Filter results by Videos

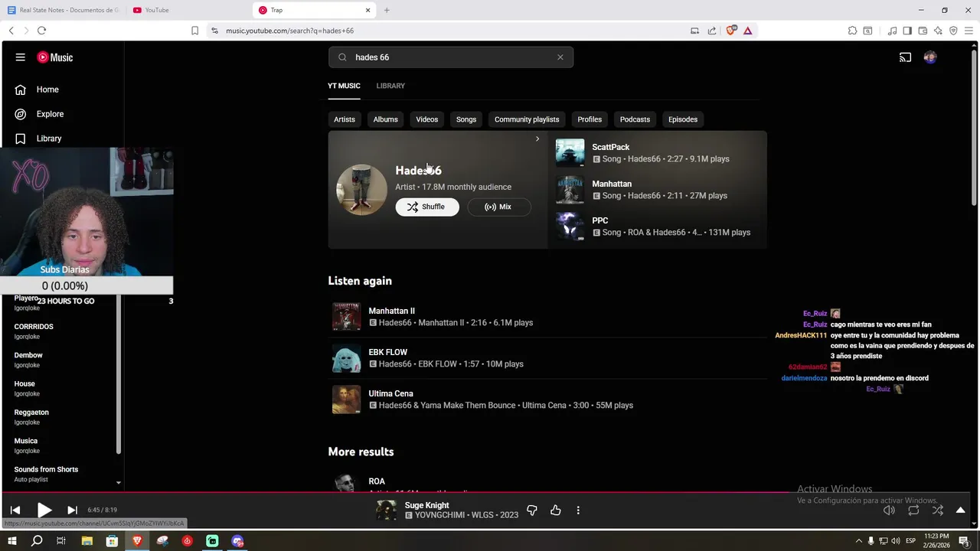coord(426,119)
